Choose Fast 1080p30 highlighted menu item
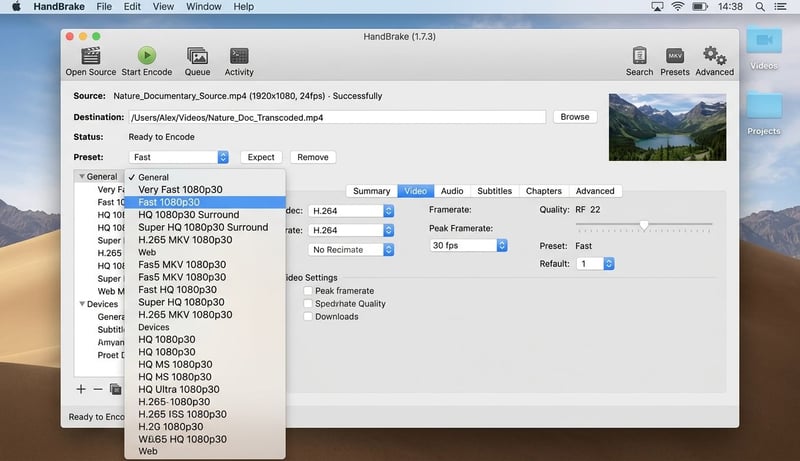The width and height of the screenshot is (800, 461). pyautogui.click(x=205, y=202)
